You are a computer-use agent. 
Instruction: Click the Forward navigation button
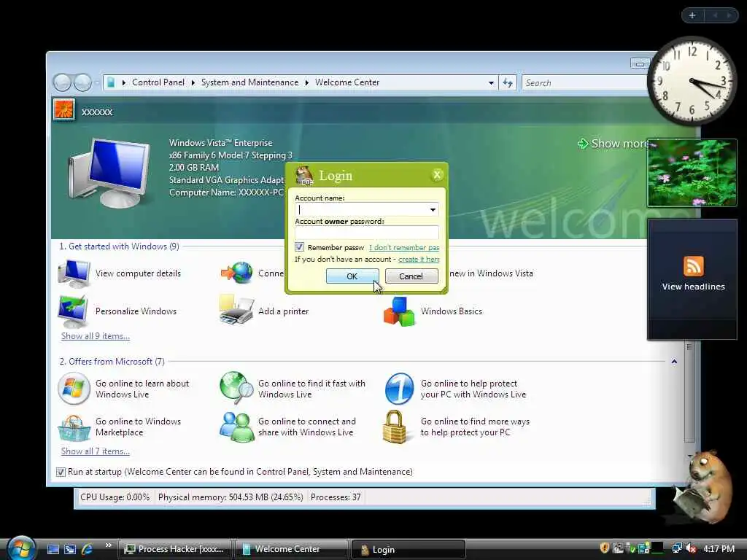tap(82, 82)
